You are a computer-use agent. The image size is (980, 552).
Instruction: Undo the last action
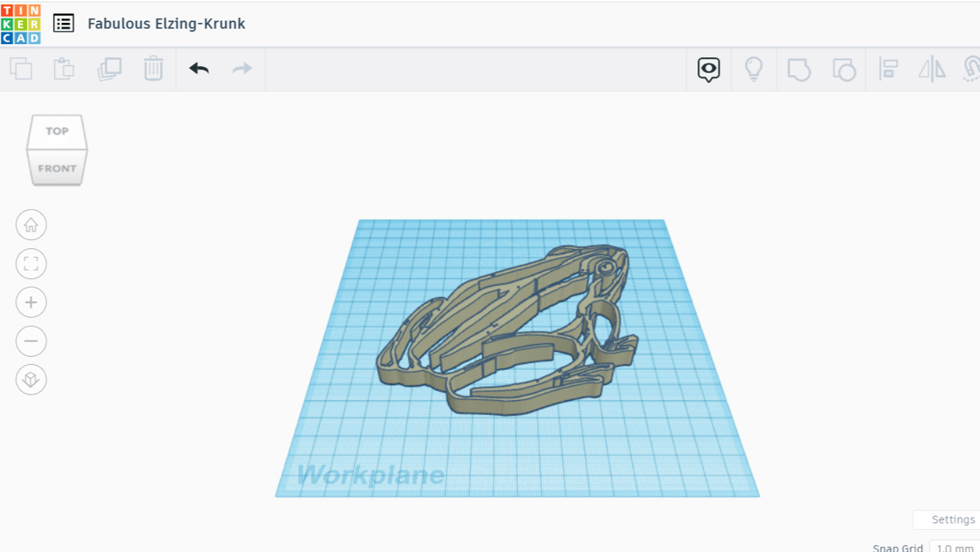tap(199, 69)
